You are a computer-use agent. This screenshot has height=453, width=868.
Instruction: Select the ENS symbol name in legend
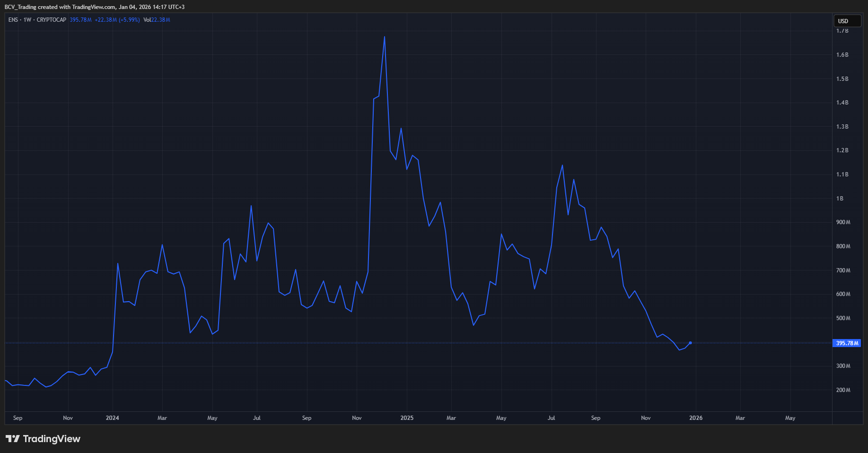point(13,20)
